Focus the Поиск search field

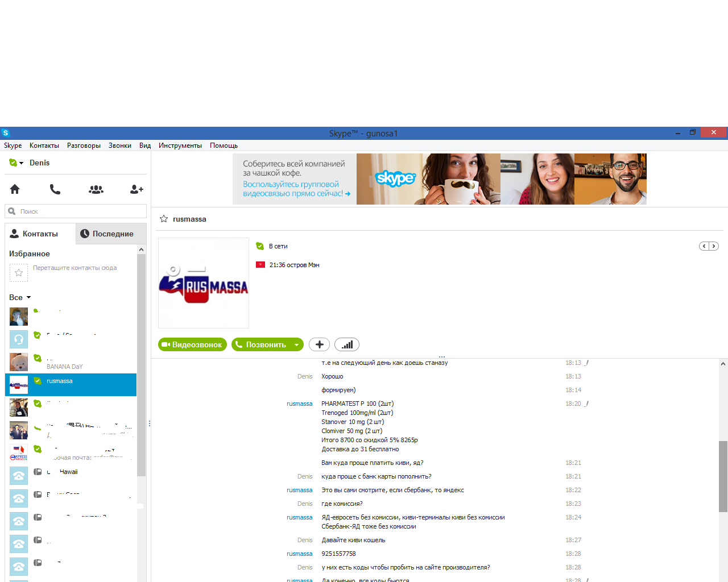point(76,211)
